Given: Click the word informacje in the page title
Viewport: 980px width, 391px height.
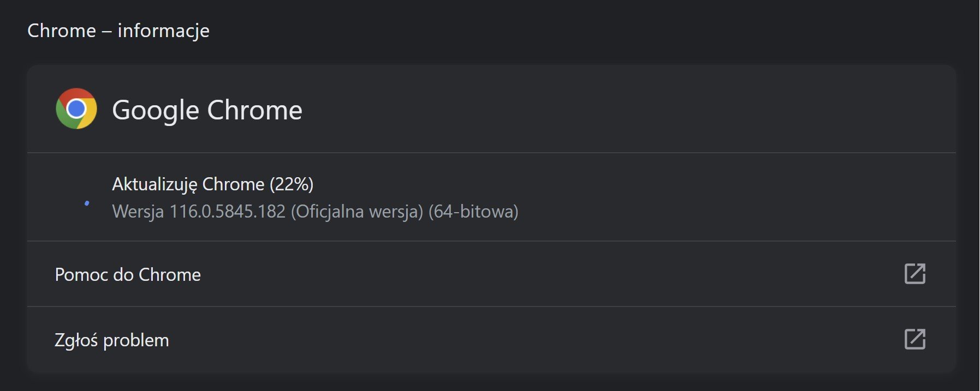Looking at the screenshot, I should 164,31.
